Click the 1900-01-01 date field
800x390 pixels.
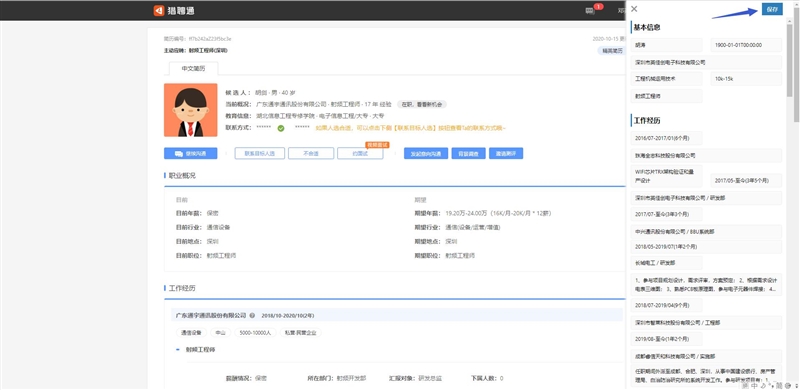click(x=746, y=45)
